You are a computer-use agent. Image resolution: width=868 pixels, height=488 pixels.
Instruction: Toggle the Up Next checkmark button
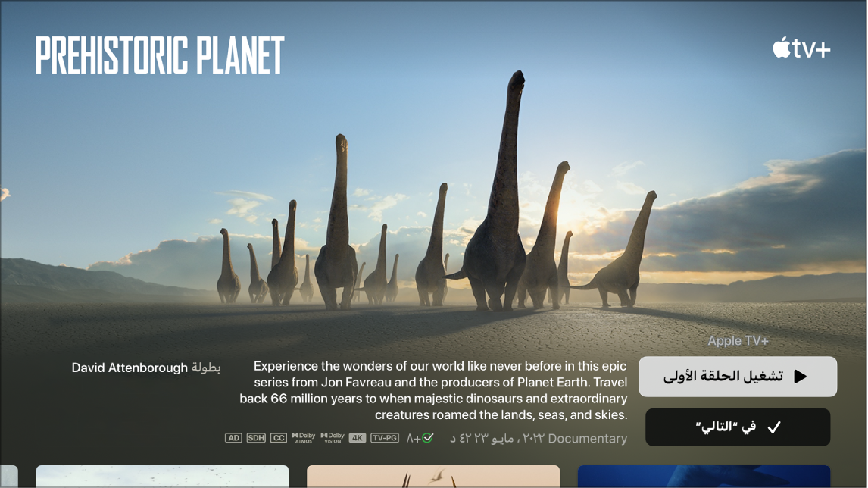(738, 427)
